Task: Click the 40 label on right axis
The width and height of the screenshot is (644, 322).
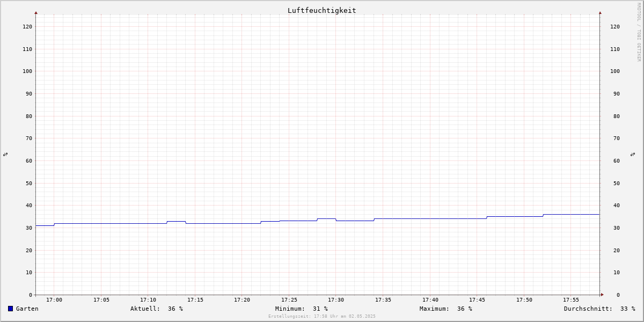Action: [617, 205]
